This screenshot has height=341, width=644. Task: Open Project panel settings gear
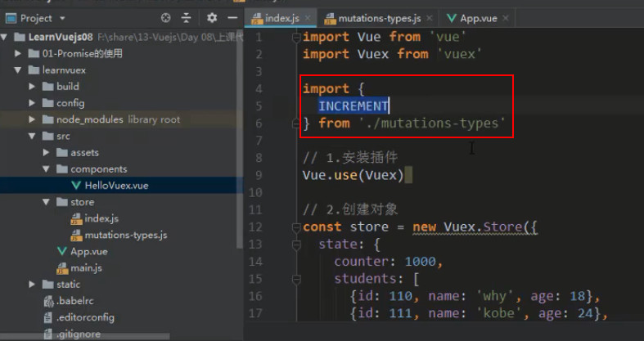click(x=211, y=18)
